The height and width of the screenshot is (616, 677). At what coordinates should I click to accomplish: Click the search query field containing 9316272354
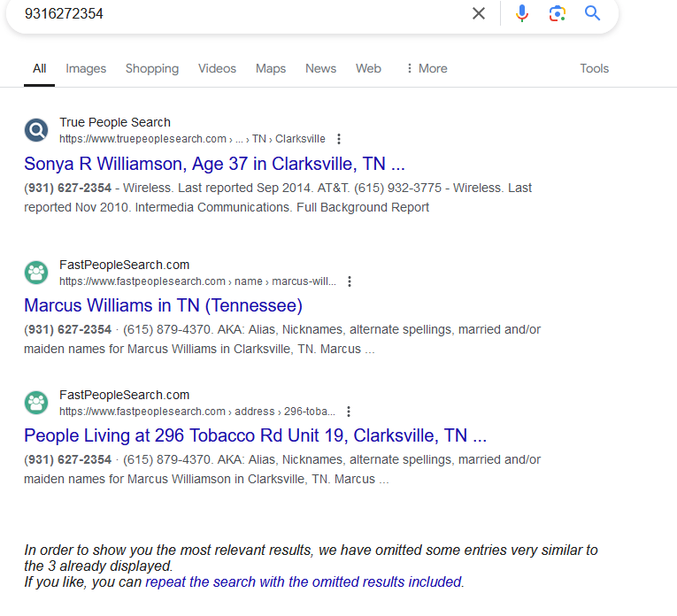click(x=242, y=13)
